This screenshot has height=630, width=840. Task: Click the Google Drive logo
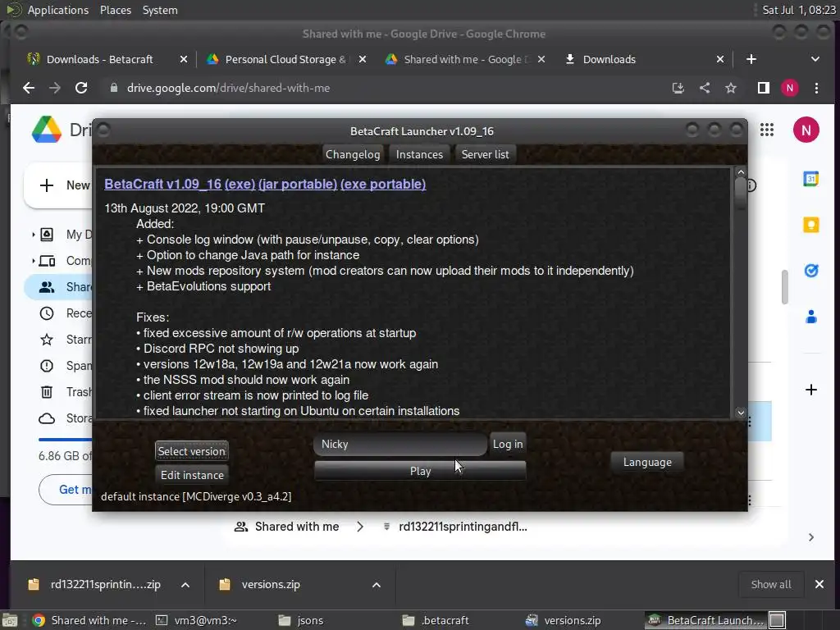pyautogui.click(x=47, y=130)
